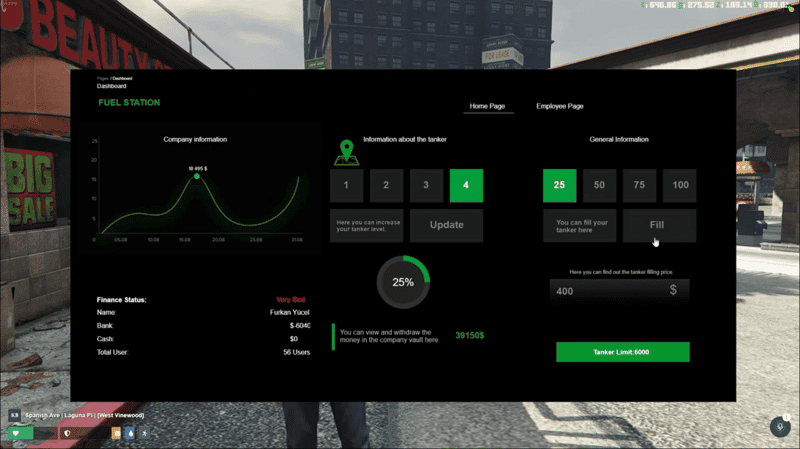Choose 50 percent fill amount
Image resolution: width=800 pixels, height=449 pixels.
pos(599,185)
